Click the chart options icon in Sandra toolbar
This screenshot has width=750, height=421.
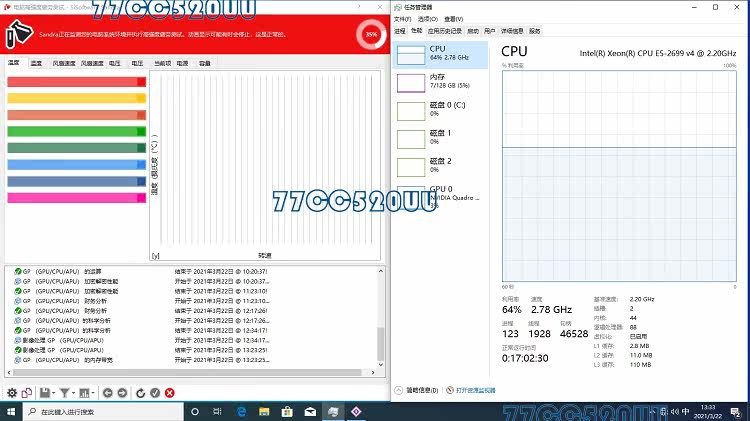pos(84,393)
